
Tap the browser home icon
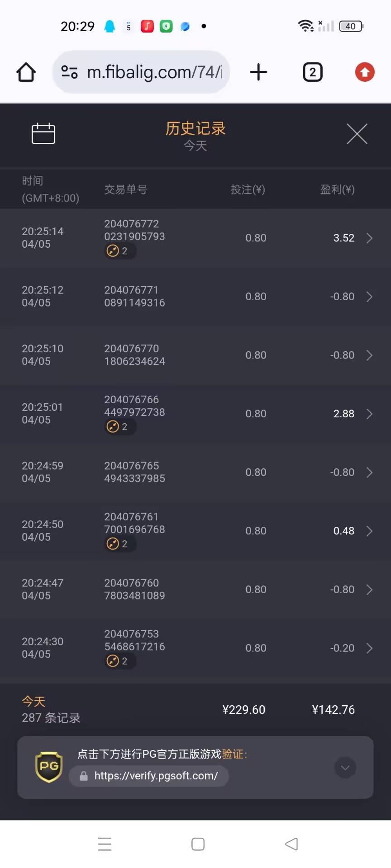[26, 72]
